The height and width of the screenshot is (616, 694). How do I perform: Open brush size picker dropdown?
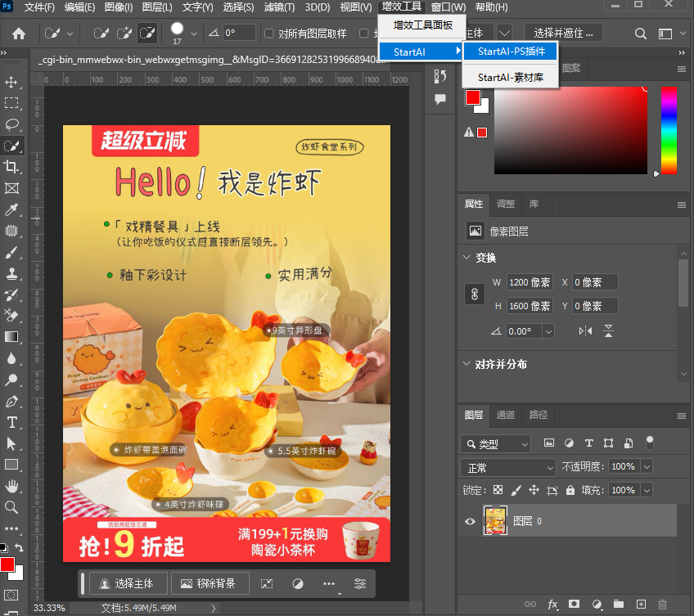click(193, 34)
